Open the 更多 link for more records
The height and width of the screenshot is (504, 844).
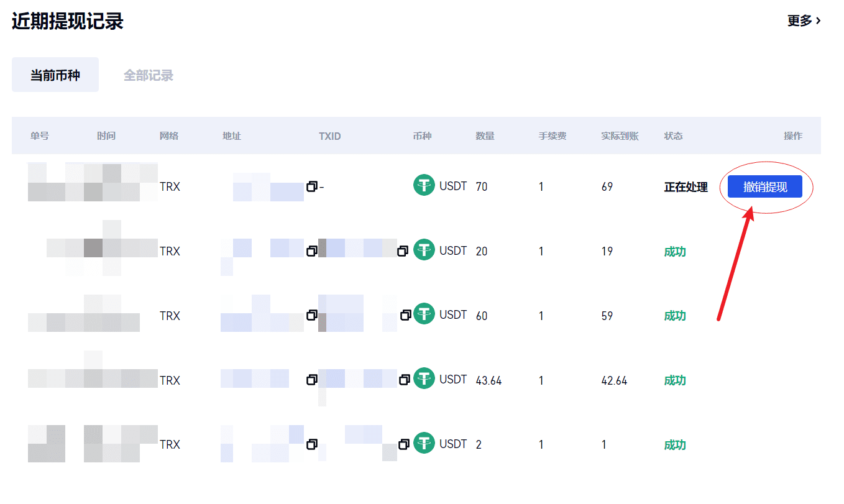[x=804, y=21]
